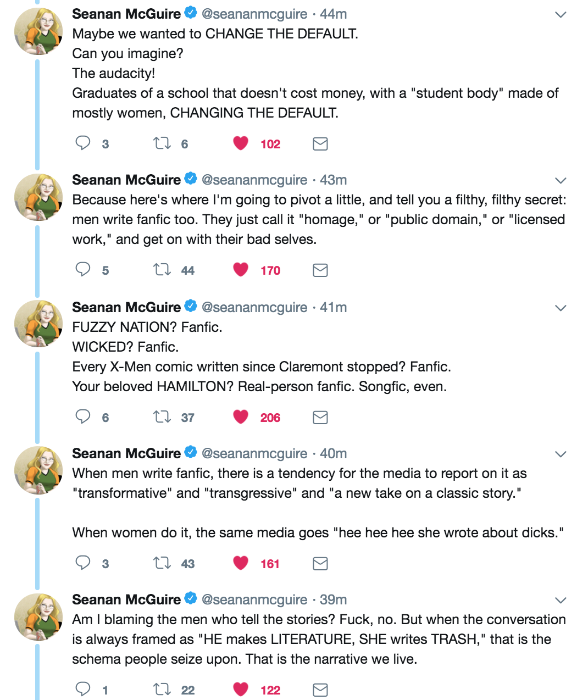
Task: Retweet the HE makes LITERATURE tweet
Action: pyautogui.click(x=162, y=690)
